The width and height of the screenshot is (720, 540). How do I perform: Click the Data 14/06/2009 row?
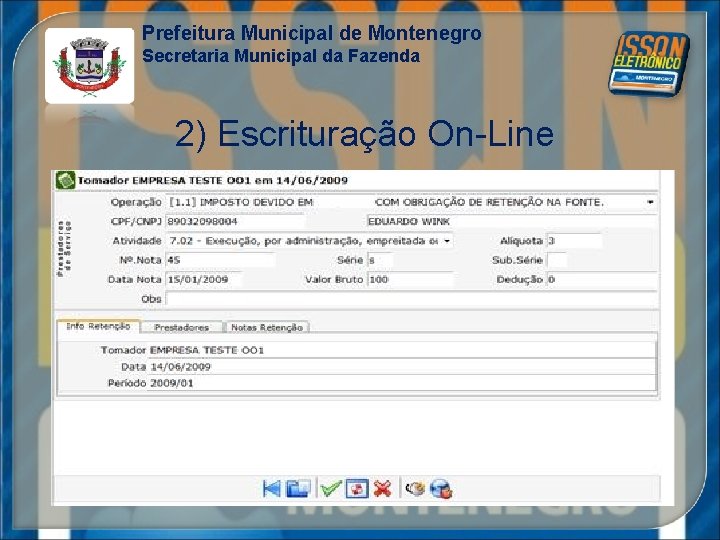(357, 366)
